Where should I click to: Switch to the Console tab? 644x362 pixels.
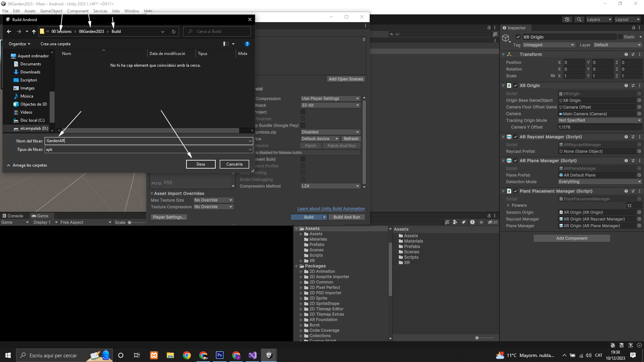13,216
